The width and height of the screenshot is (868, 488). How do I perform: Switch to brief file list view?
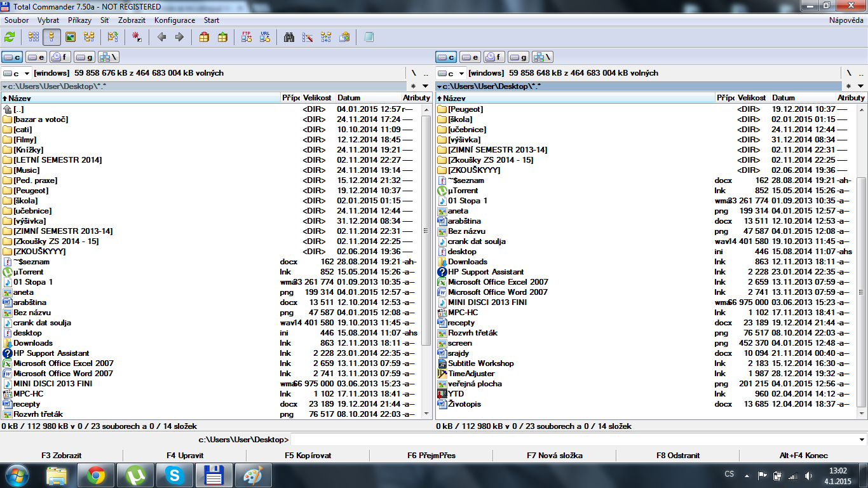[34, 37]
